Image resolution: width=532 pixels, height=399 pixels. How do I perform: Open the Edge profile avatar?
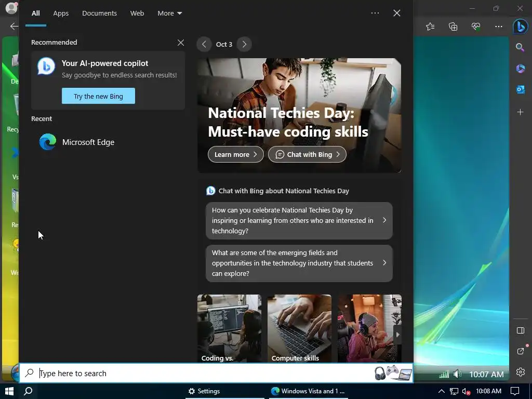point(11,7)
